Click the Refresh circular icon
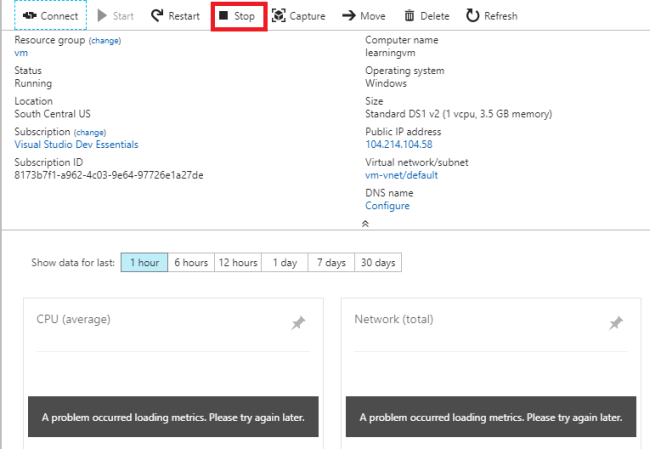 [x=472, y=16]
